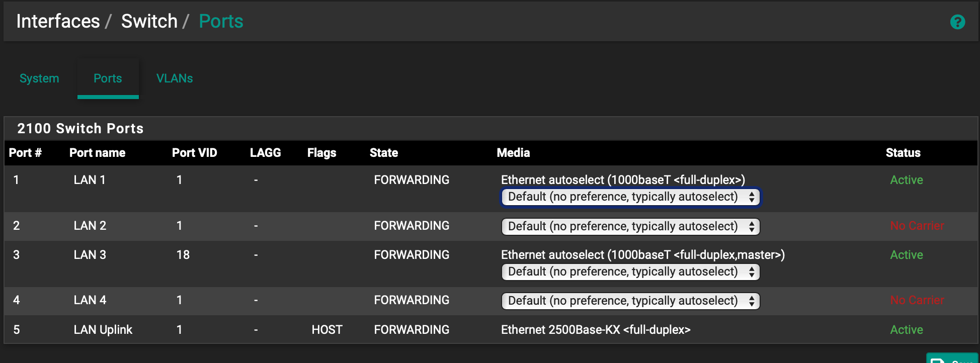Image resolution: width=980 pixels, height=363 pixels.
Task: Click FORWARDING state of LAN 4
Action: click(x=412, y=300)
